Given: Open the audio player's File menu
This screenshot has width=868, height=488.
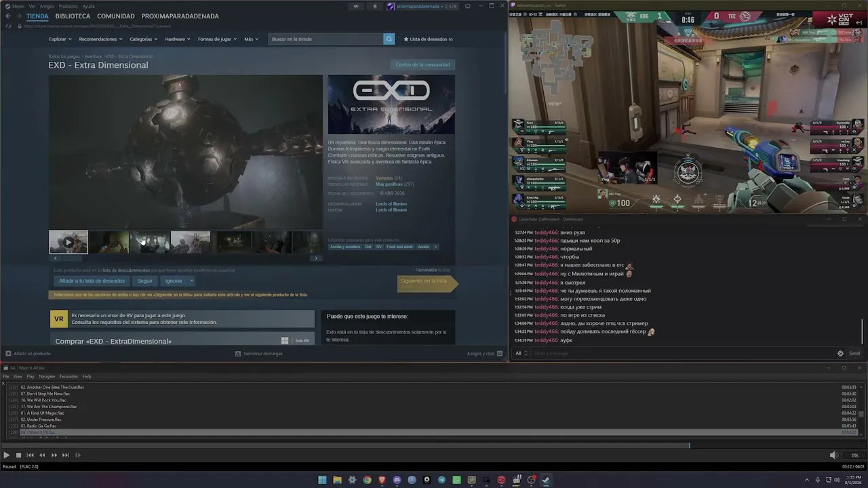Looking at the screenshot, I should (x=6, y=377).
